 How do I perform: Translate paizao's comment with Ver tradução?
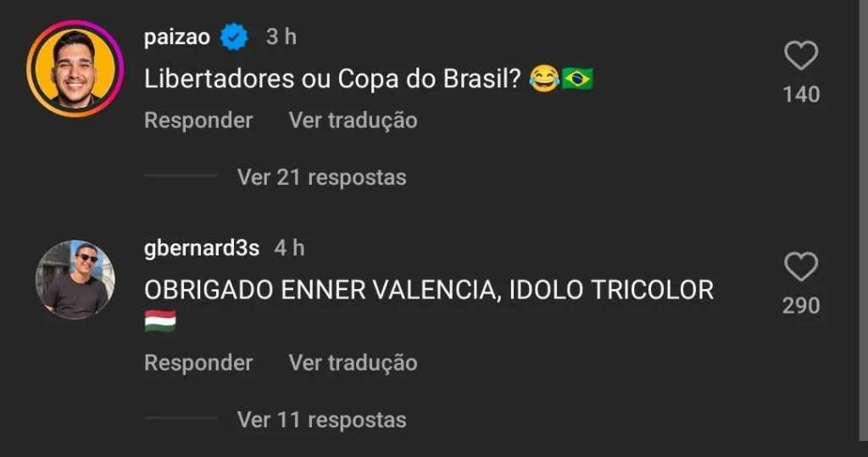coord(353,120)
